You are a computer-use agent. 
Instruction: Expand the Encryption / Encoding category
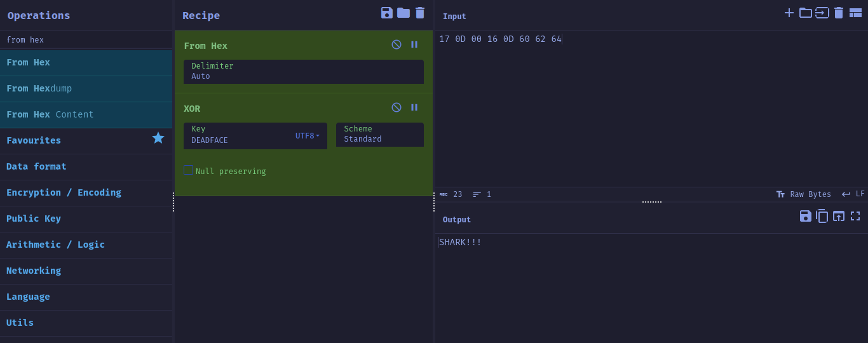click(x=64, y=192)
